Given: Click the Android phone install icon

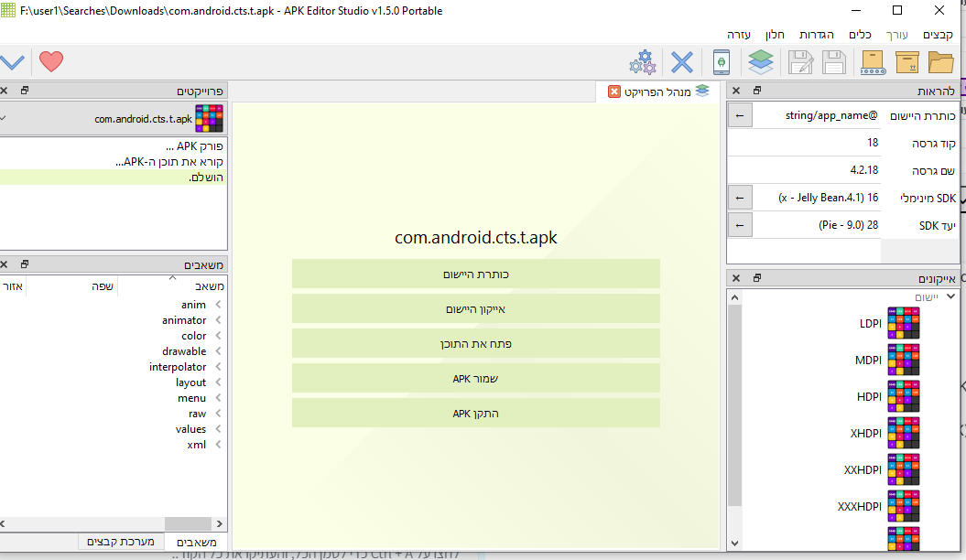Looking at the screenshot, I should pyautogui.click(x=722, y=62).
